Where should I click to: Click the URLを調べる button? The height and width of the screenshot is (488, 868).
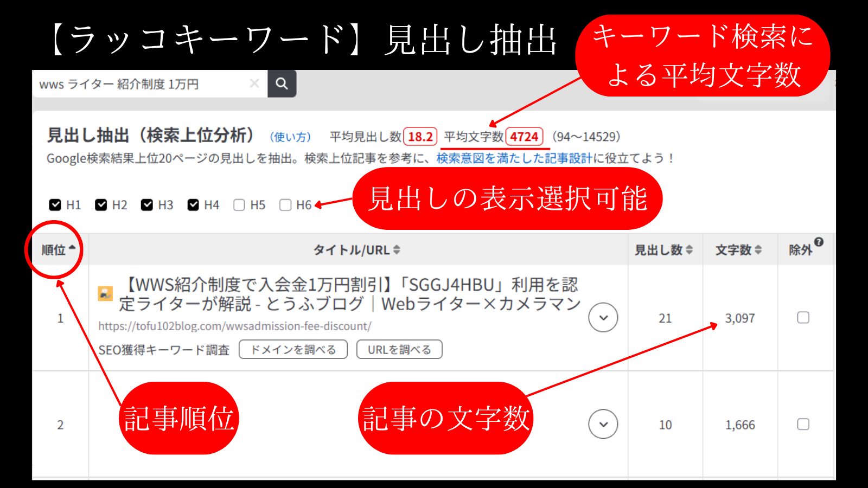click(399, 350)
